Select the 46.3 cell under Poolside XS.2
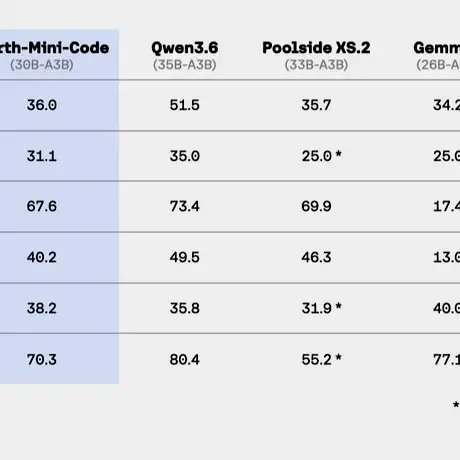This screenshot has width=460, height=460. (x=316, y=257)
